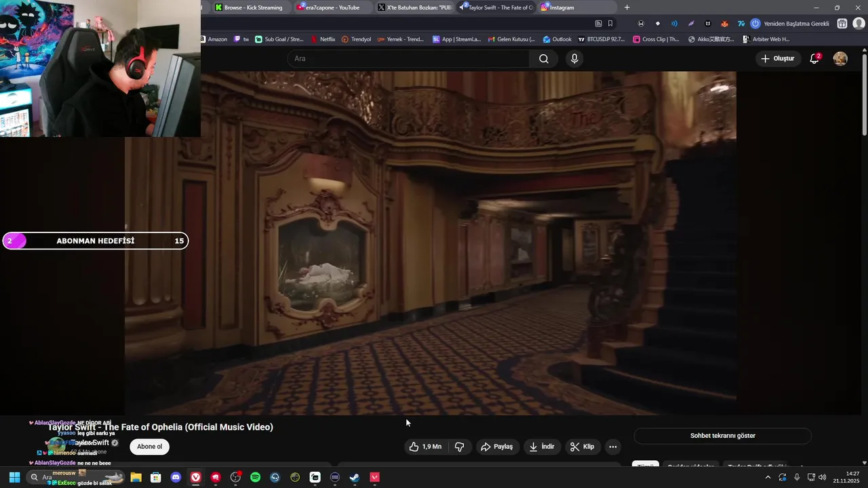Bookmark this page with the bookmark icon

[x=610, y=23]
